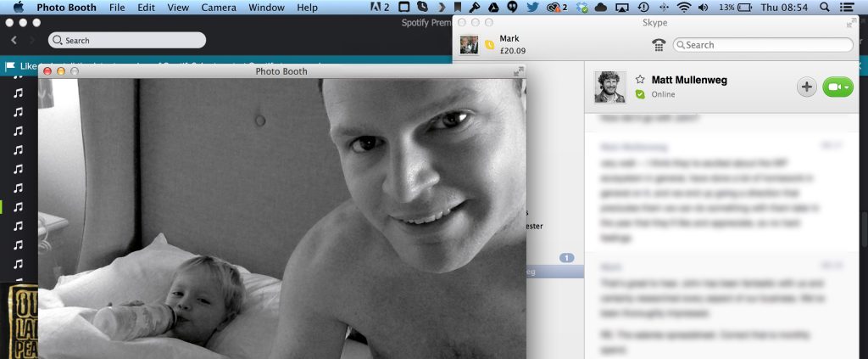
Task: Click the Photo Booth camera preview
Action: 281,218
